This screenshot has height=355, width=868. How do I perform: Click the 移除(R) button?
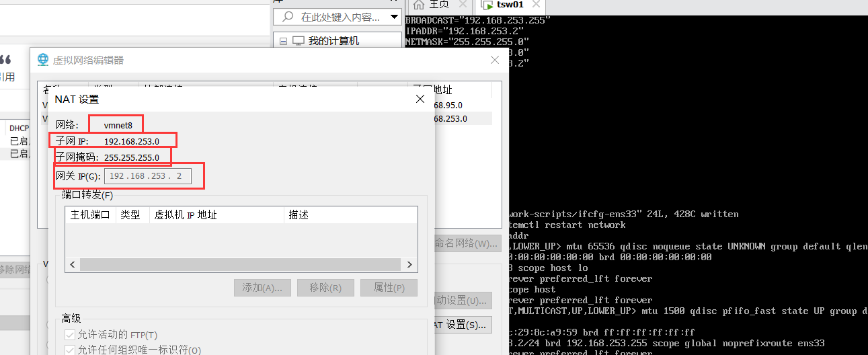(326, 288)
